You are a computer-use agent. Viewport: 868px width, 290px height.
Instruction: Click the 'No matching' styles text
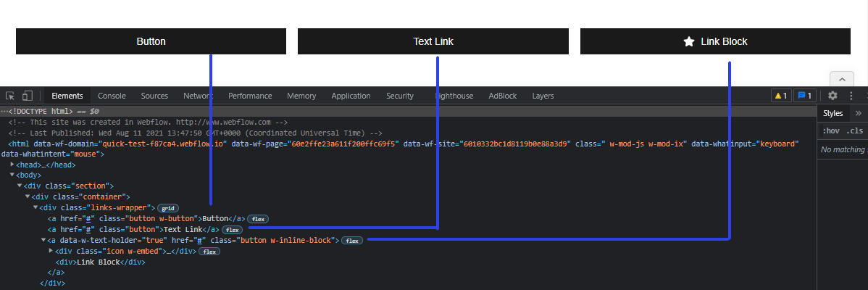(x=843, y=149)
